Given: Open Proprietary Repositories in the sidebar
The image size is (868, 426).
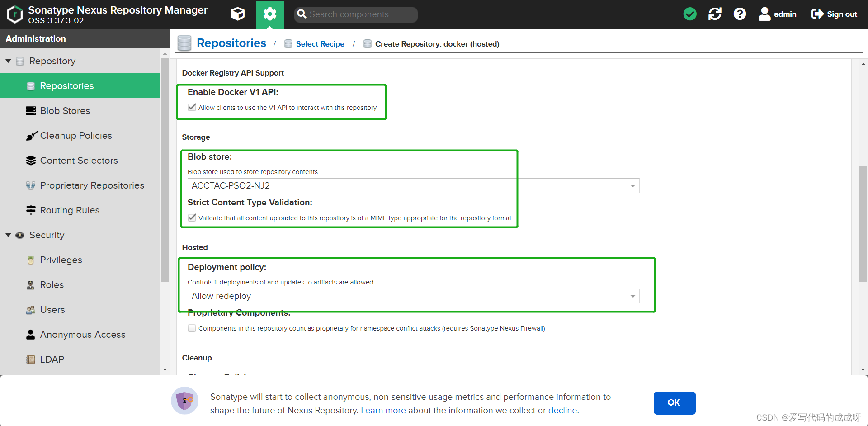Looking at the screenshot, I should (x=80, y=185).
